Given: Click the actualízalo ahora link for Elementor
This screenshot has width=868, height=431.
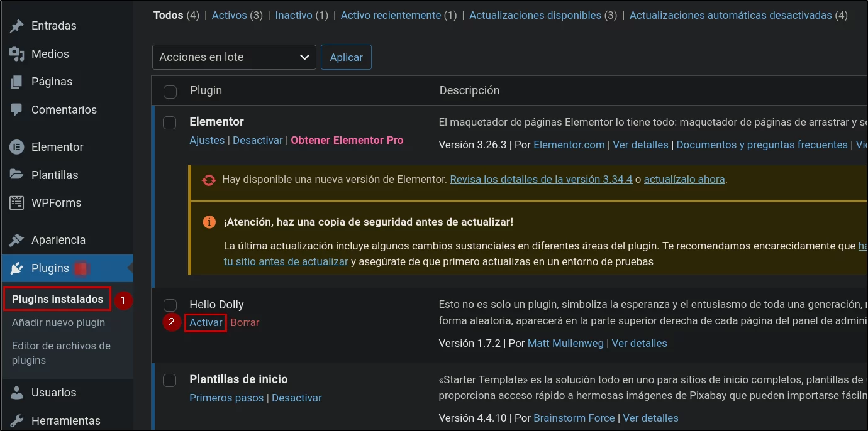Looking at the screenshot, I should click(x=684, y=180).
